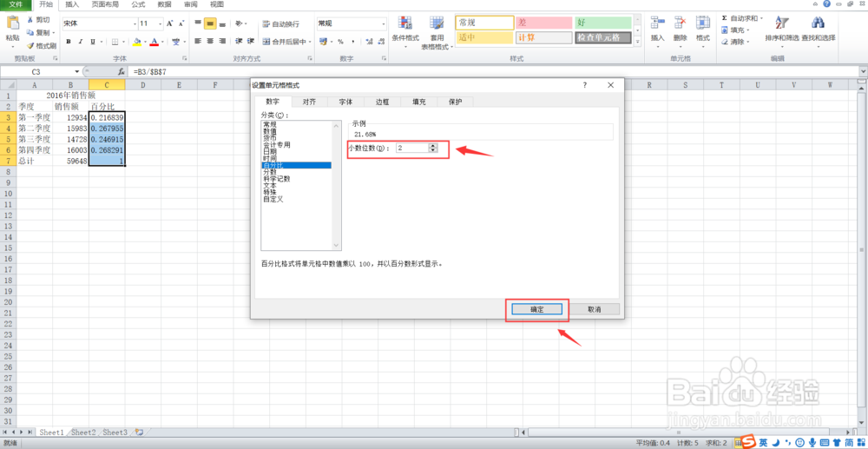Select 数值 in the category list

pos(270,132)
